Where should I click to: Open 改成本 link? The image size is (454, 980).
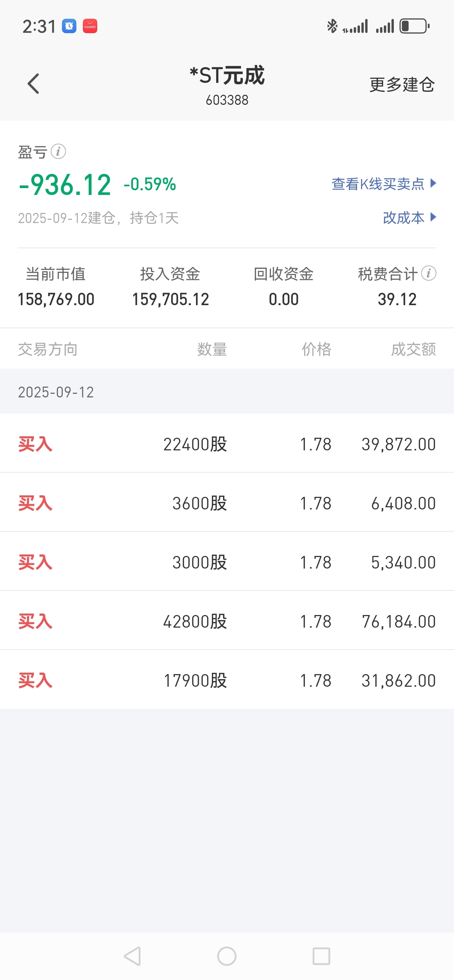(x=404, y=218)
